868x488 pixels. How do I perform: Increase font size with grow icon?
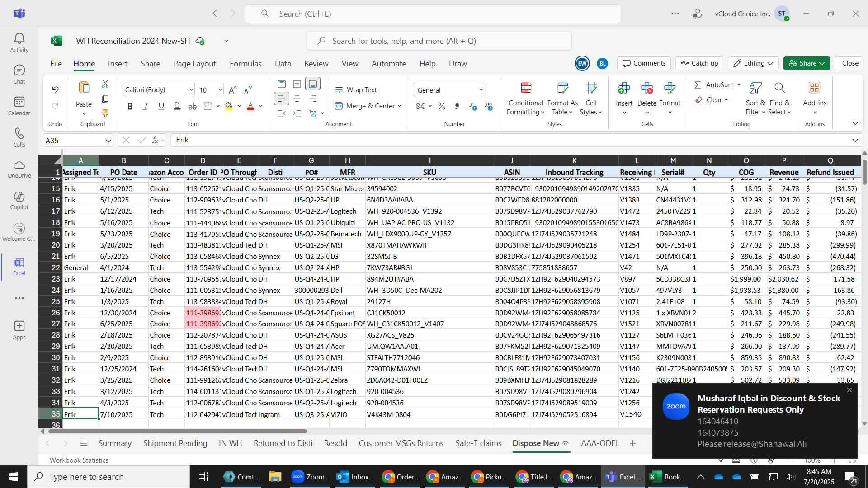point(233,90)
